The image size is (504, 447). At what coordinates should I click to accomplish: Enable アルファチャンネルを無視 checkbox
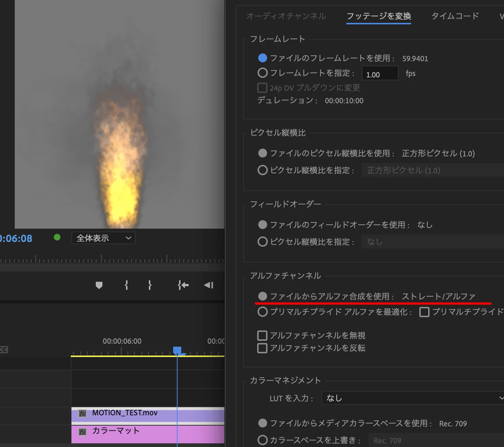pyautogui.click(x=262, y=336)
